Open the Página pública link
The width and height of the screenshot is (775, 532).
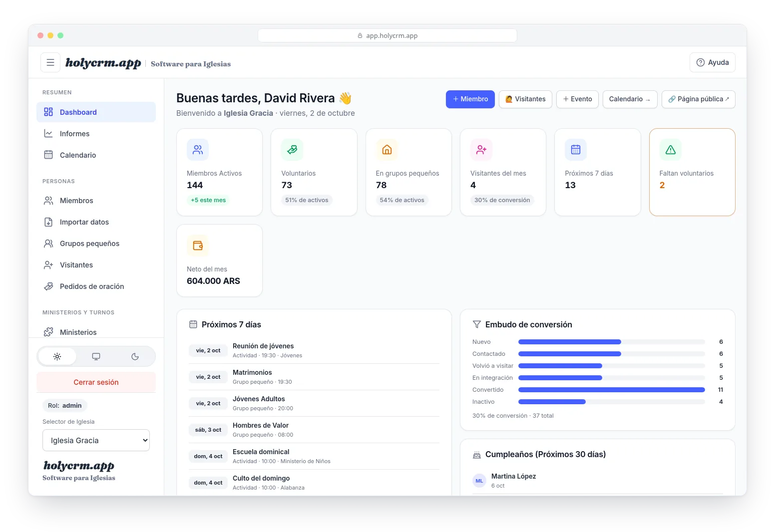click(699, 99)
